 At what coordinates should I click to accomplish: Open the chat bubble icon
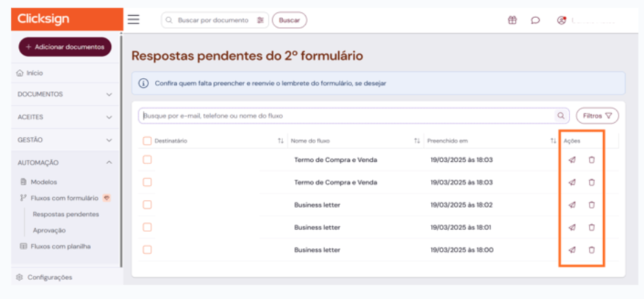pyautogui.click(x=536, y=20)
